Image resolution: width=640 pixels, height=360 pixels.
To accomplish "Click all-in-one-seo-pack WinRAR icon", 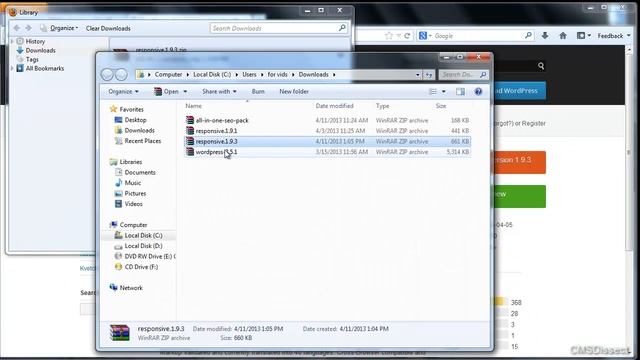I will [x=190, y=120].
